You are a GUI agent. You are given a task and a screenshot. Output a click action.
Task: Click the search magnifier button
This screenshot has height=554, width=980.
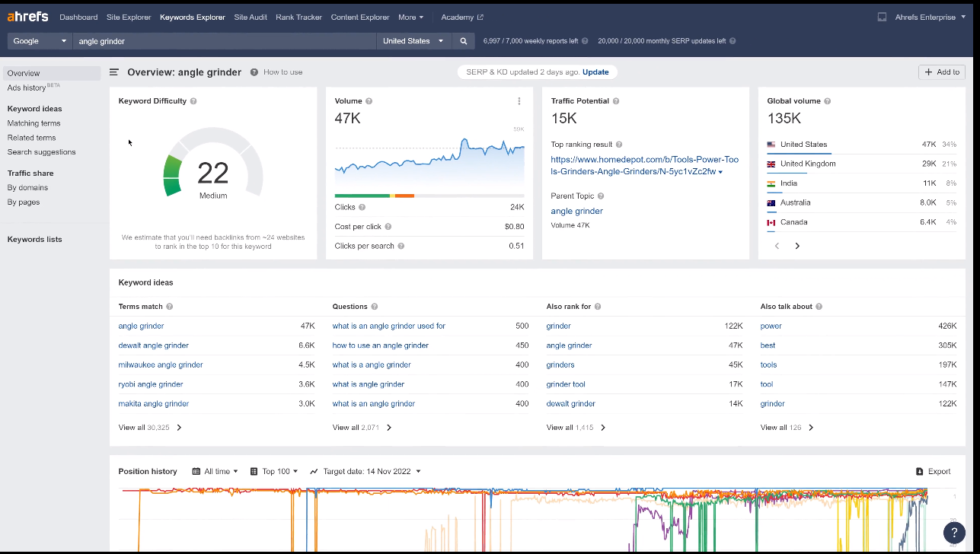[x=463, y=41]
